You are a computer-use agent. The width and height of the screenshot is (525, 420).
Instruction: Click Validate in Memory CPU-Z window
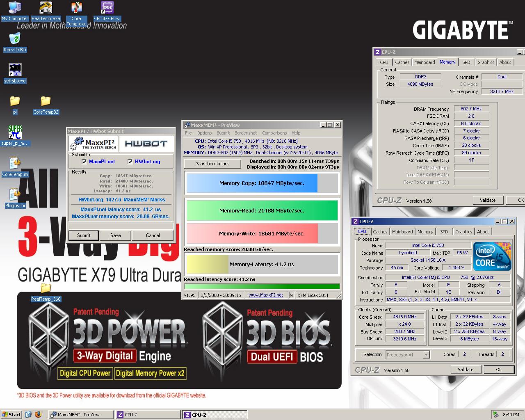point(488,200)
